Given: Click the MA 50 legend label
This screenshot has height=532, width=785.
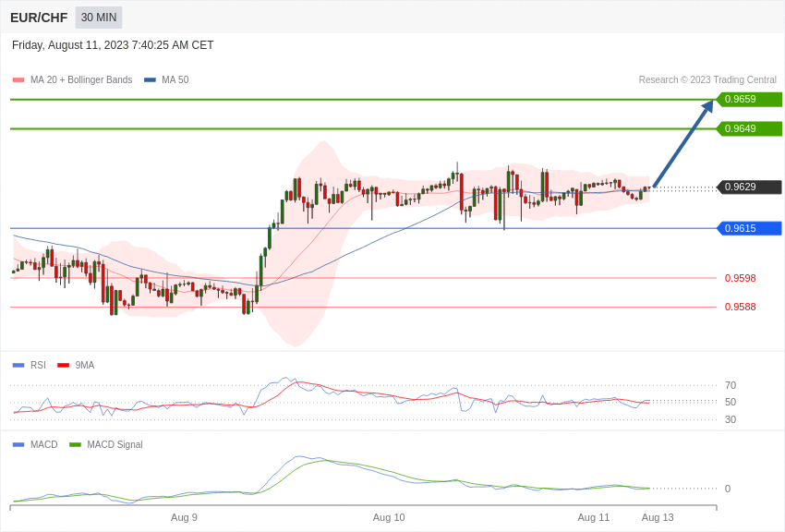Looking at the screenshot, I should click(175, 80).
